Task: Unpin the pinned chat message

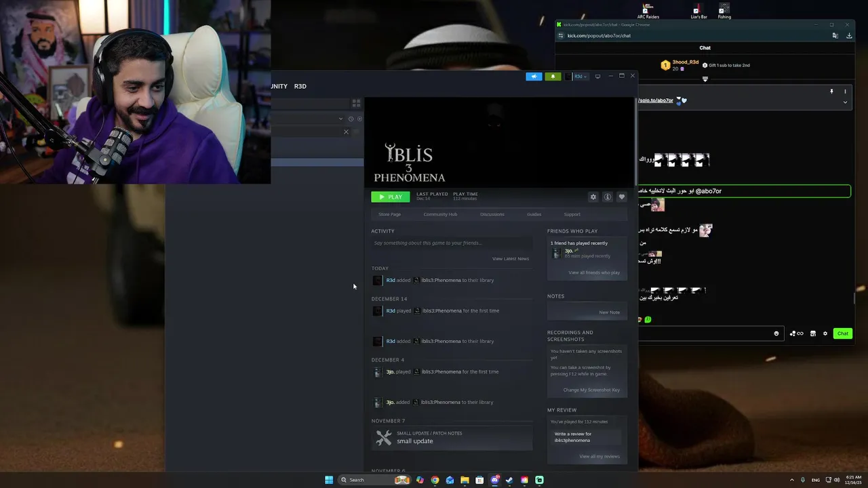Action: (831, 91)
